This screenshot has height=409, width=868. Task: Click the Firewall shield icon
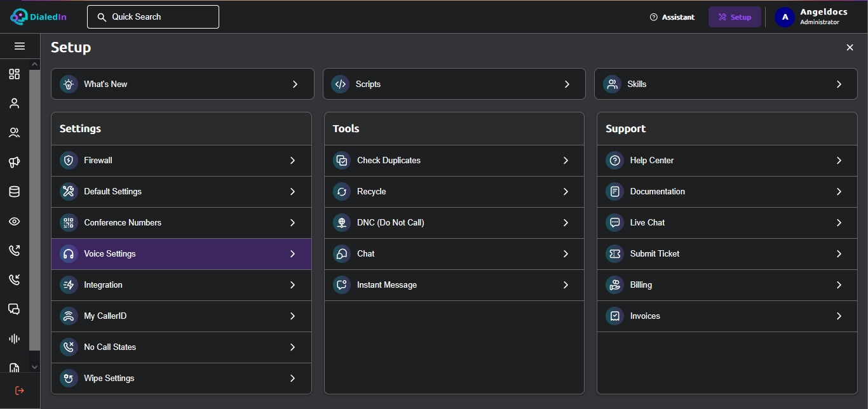tap(69, 161)
